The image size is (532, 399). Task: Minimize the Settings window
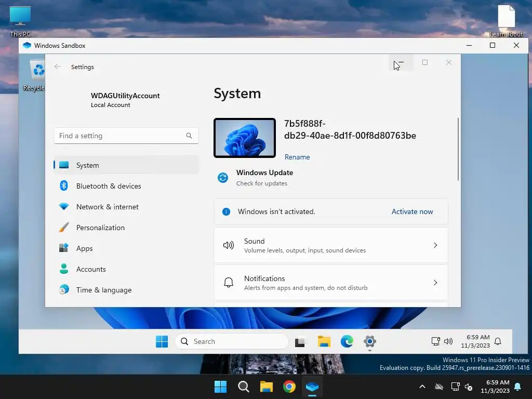[401, 62]
